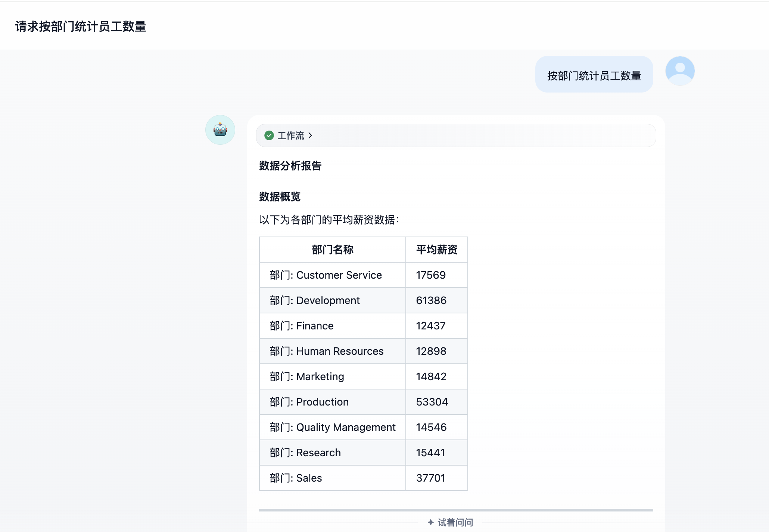Click the 部门名称 table header
Image resolution: width=769 pixels, height=532 pixels.
click(x=332, y=250)
